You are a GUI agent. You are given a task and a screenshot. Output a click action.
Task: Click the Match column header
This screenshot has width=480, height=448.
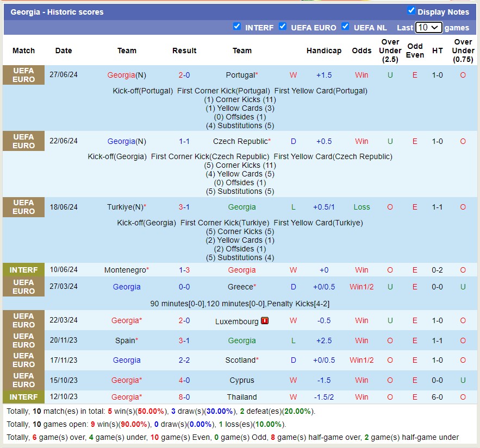(x=23, y=51)
